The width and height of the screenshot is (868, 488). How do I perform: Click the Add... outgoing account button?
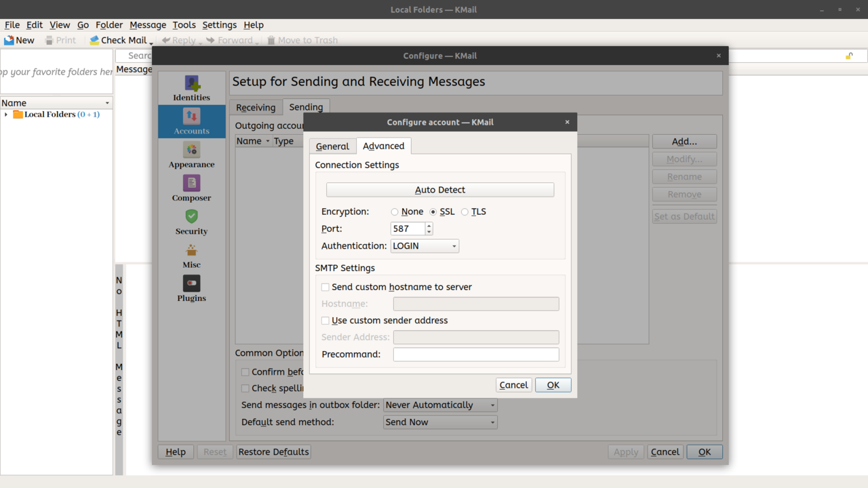point(684,142)
